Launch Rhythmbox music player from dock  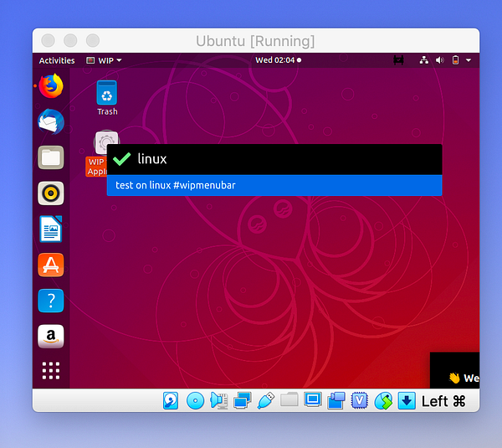pyautogui.click(x=51, y=193)
